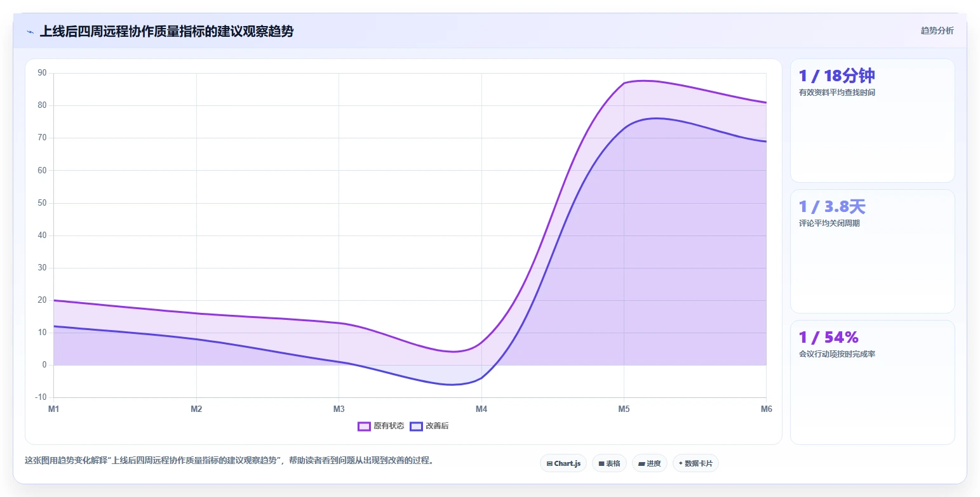980x497 pixels.
Task: Click the 评论平均关闭周期 caption
Action: click(829, 223)
